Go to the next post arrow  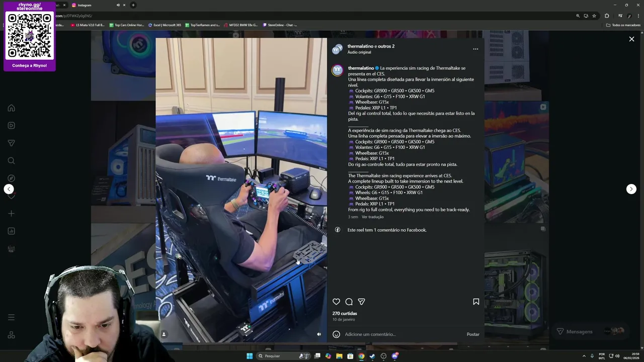click(x=631, y=189)
